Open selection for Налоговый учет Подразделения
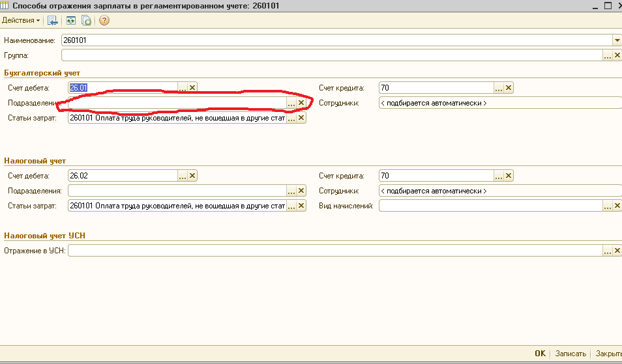The width and height of the screenshot is (622, 364). pos(291,191)
